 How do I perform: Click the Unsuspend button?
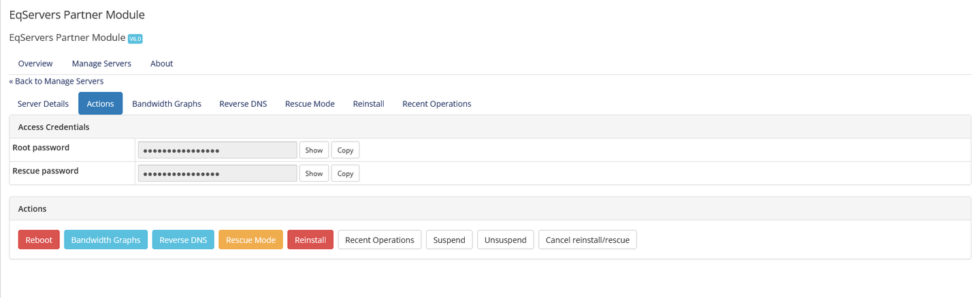point(506,239)
